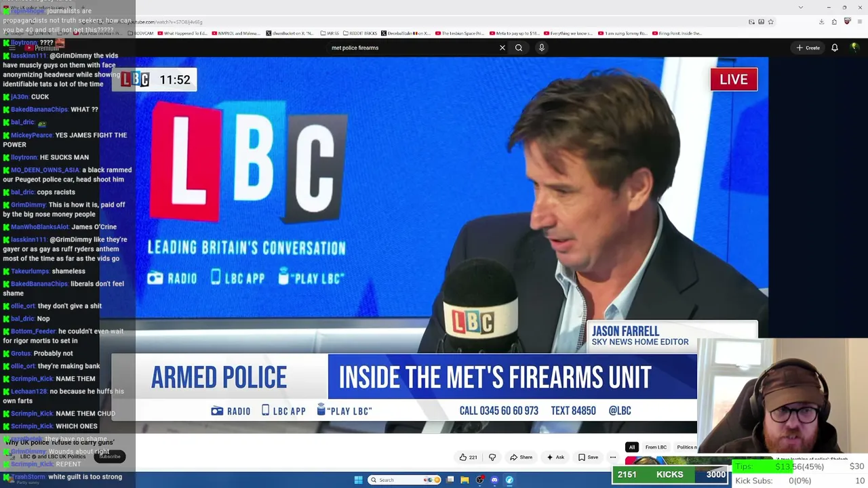Image resolution: width=868 pixels, height=488 pixels.
Task: Click the LIVE badge on the video
Action: click(734, 79)
